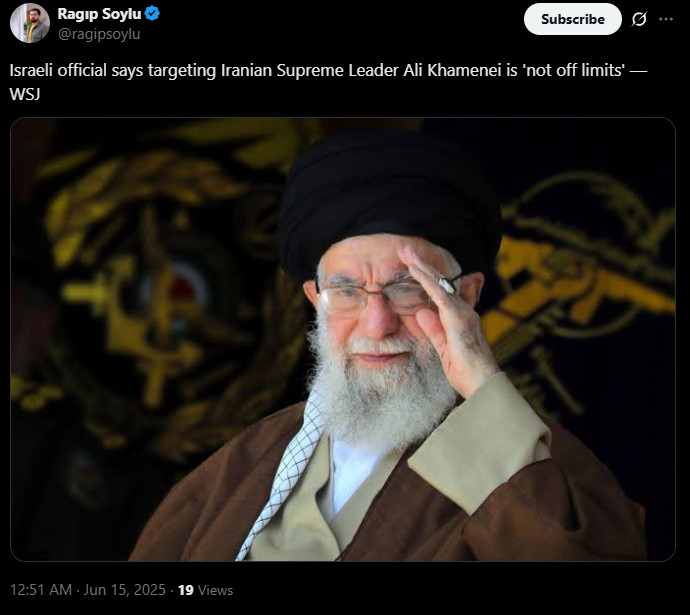Open the Grok explain-post icon
The image size is (690, 615).
click(639, 19)
